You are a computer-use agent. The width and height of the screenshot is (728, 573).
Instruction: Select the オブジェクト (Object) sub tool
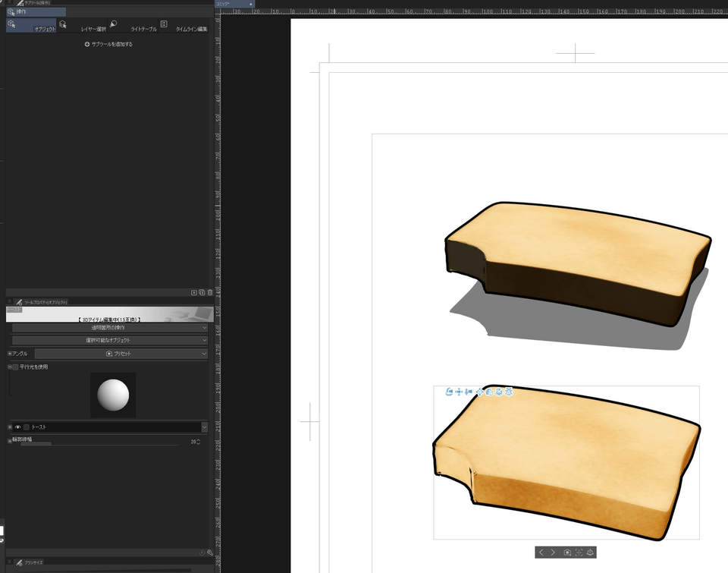tap(31, 26)
